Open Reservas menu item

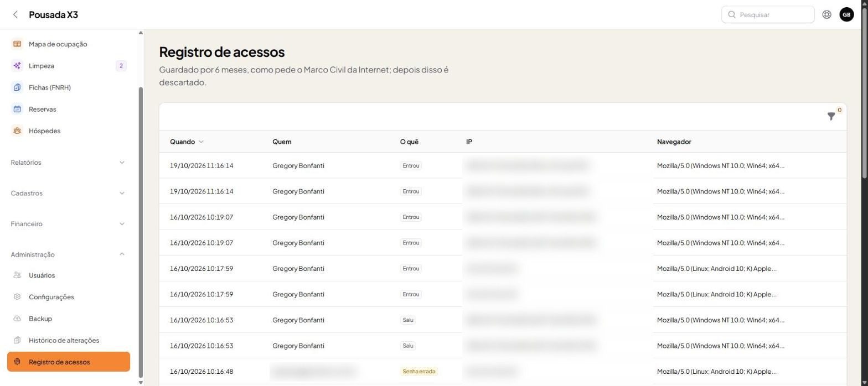coord(69,109)
